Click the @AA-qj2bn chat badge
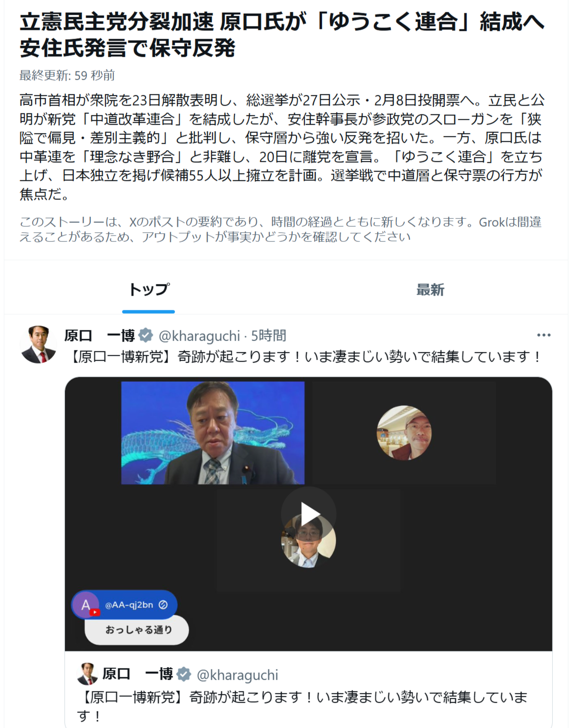This screenshot has height=728, width=588. click(x=125, y=605)
